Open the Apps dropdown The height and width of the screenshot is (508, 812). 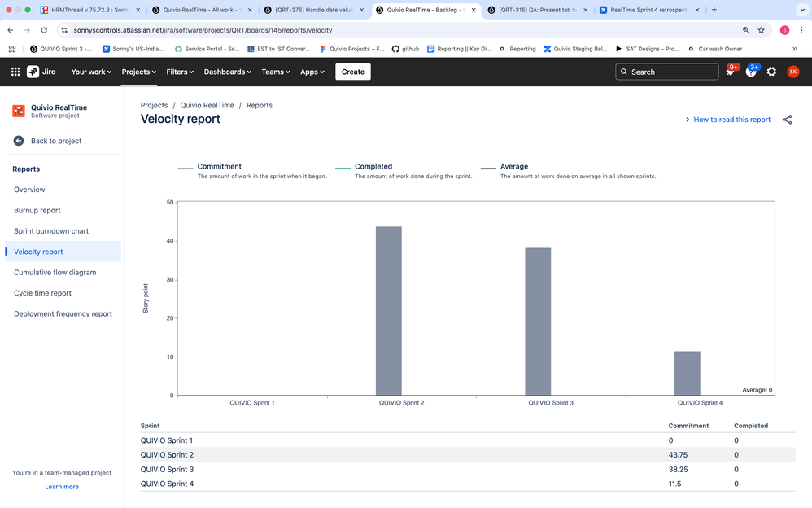[x=312, y=72]
